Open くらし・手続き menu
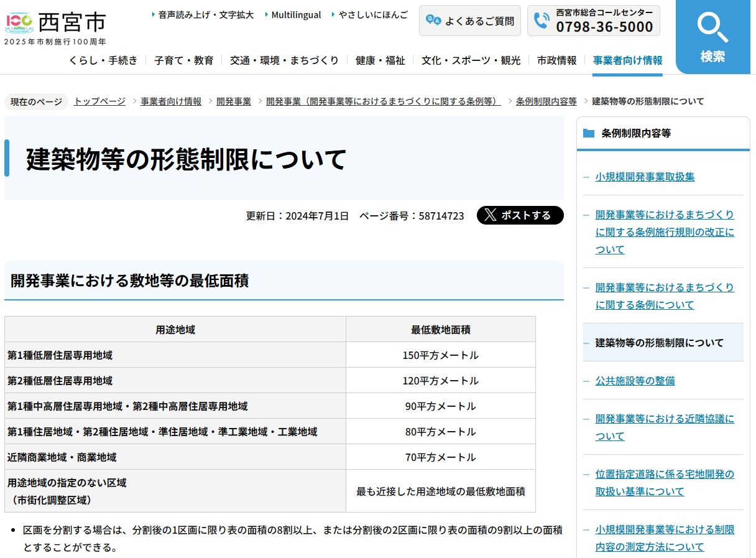Screen dimensions: 756x558 (x=103, y=60)
